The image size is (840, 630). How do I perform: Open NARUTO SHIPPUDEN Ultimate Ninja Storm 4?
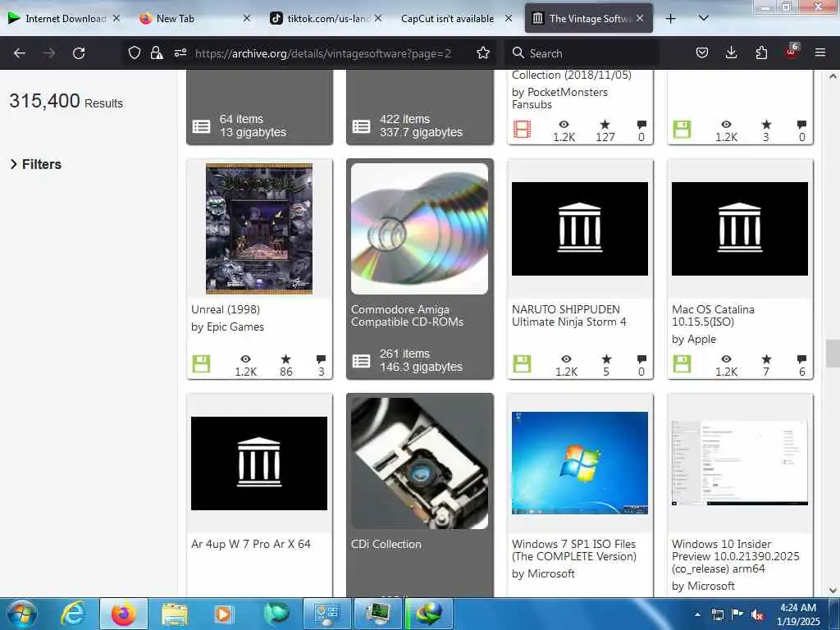coord(569,316)
